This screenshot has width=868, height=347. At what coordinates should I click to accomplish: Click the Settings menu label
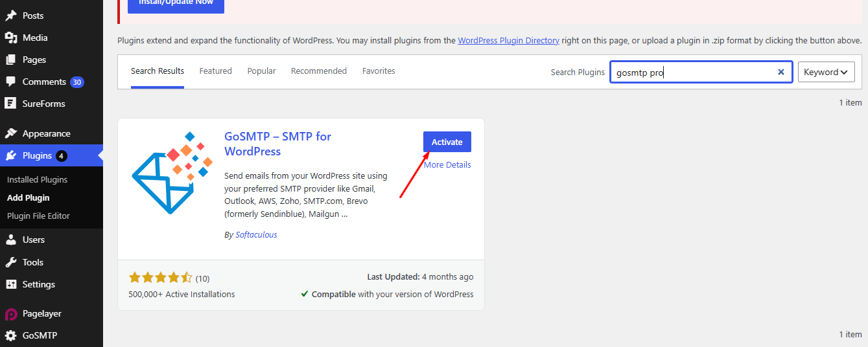pos(39,284)
